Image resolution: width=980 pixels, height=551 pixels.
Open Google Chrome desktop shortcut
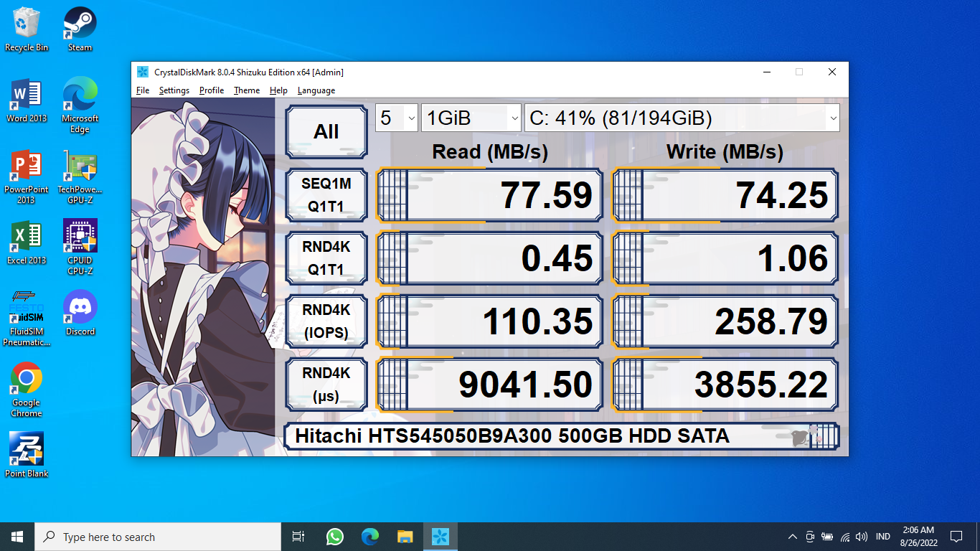[27, 390]
